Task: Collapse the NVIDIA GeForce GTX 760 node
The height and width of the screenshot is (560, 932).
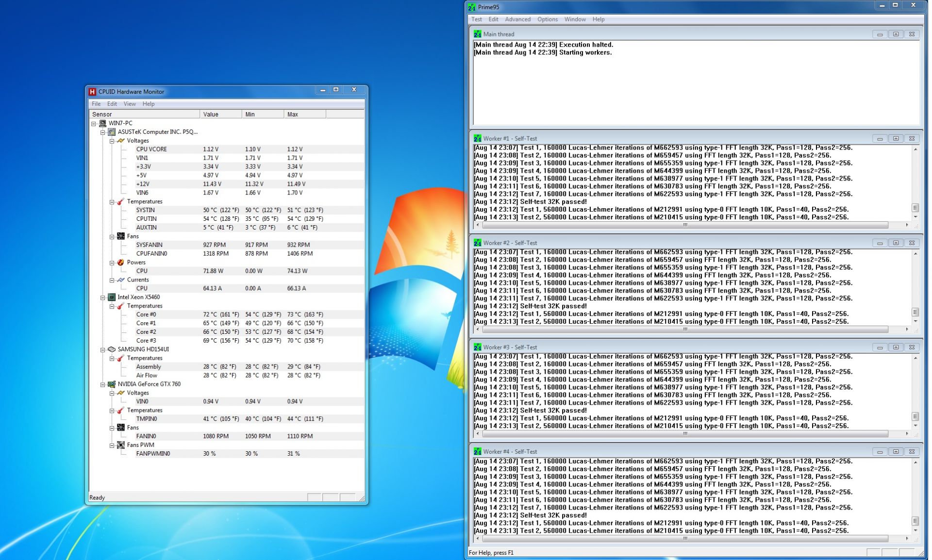Action: coord(103,384)
